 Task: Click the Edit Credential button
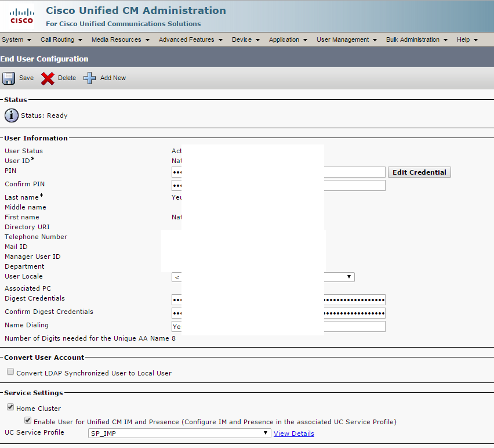coord(419,172)
